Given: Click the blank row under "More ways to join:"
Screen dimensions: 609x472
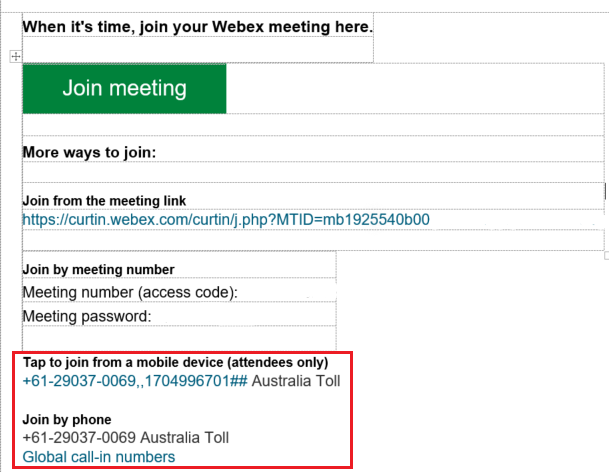Looking at the screenshot, I should tap(312, 173).
